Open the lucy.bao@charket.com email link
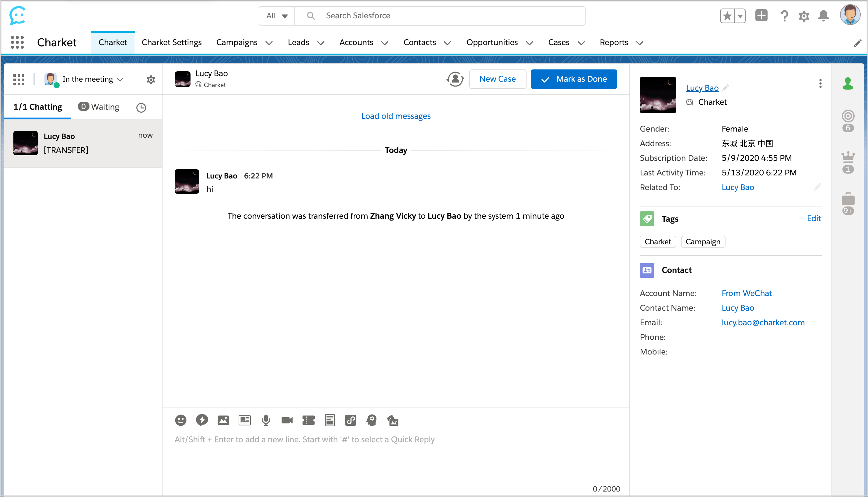 [763, 323]
